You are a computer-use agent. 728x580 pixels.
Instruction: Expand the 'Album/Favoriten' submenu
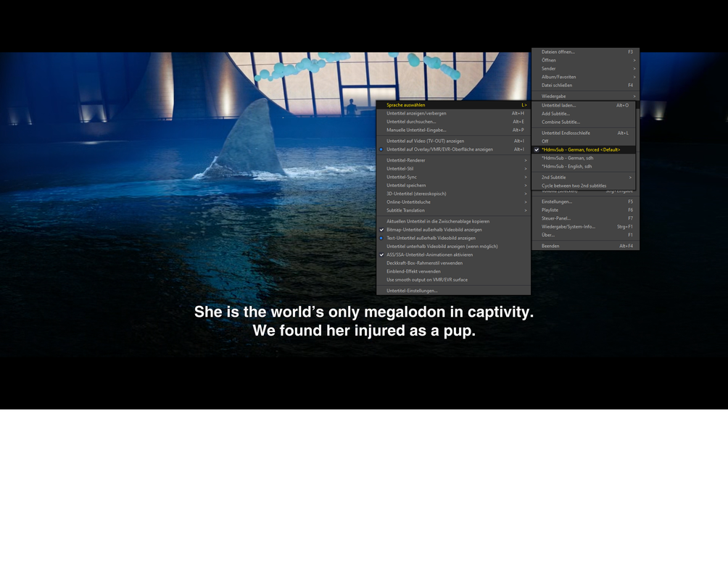[x=585, y=77]
